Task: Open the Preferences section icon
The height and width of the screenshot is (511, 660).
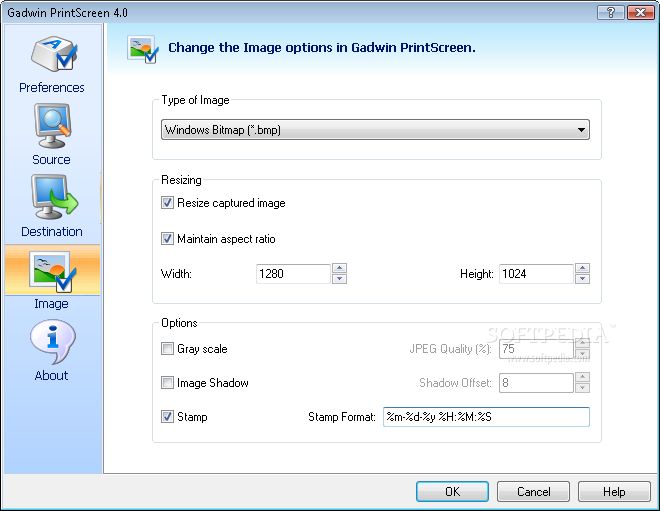Action: tap(53, 54)
